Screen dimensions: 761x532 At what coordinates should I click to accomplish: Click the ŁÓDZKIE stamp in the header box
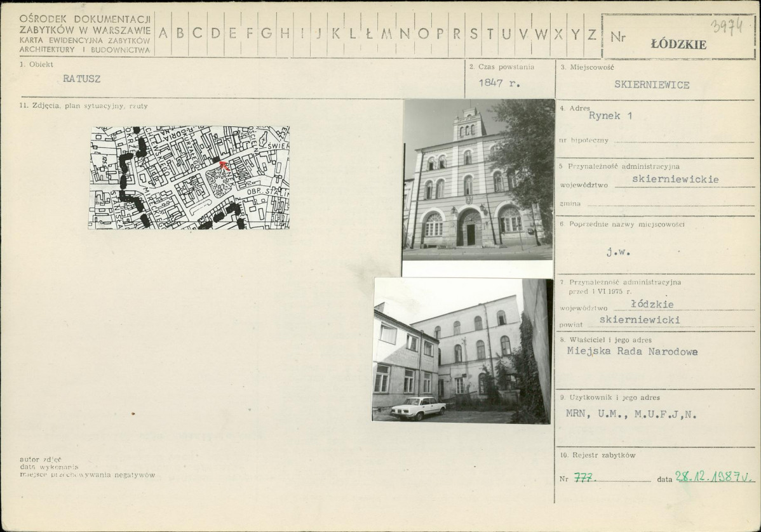pos(678,44)
